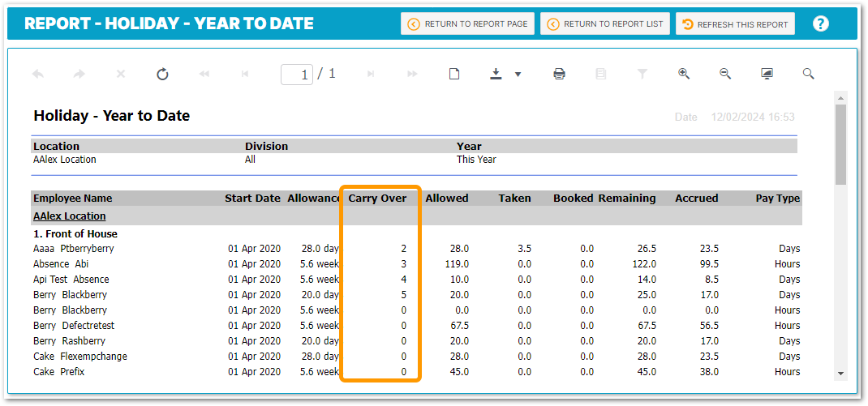This screenshot has width=868, height=406.
Task: Click the Division value 'All'
Action: pyautogui.click(x=250, y=160)
